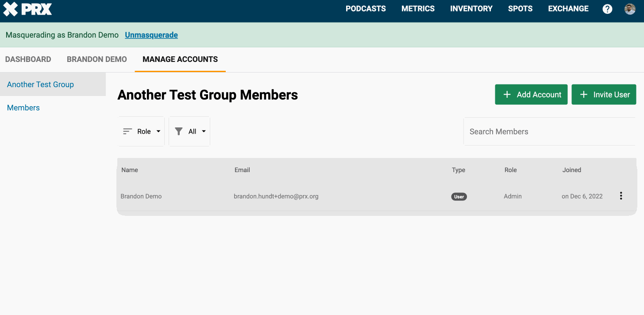Screen dimensions: 644x315
Task: Click the profile avatar picture
Action: click(629, 8)
